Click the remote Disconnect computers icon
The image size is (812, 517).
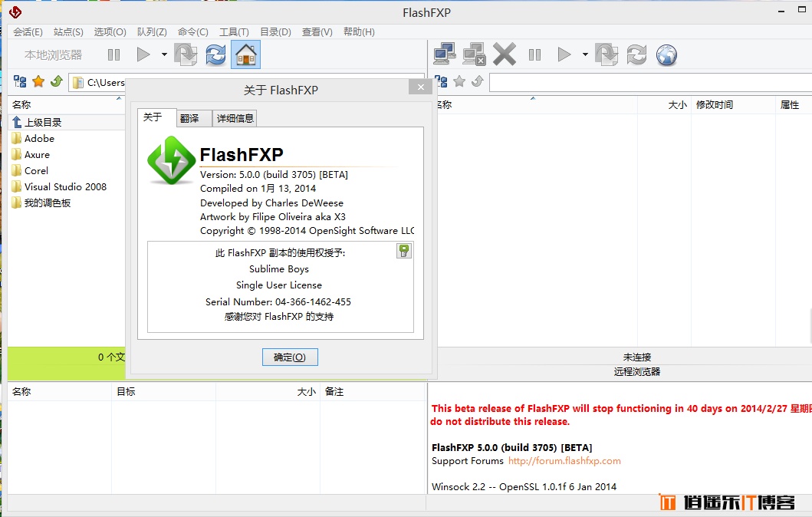click(x=475, y=54)
